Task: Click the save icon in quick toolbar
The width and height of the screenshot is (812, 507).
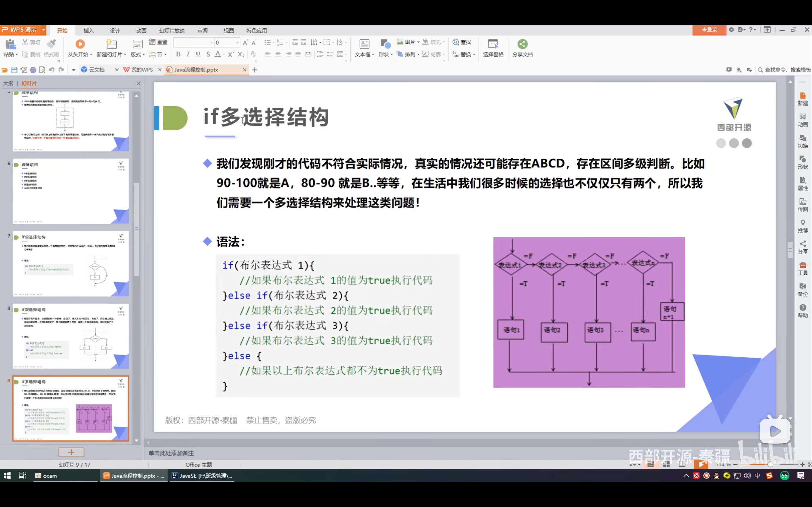Action: click(14, 70)
